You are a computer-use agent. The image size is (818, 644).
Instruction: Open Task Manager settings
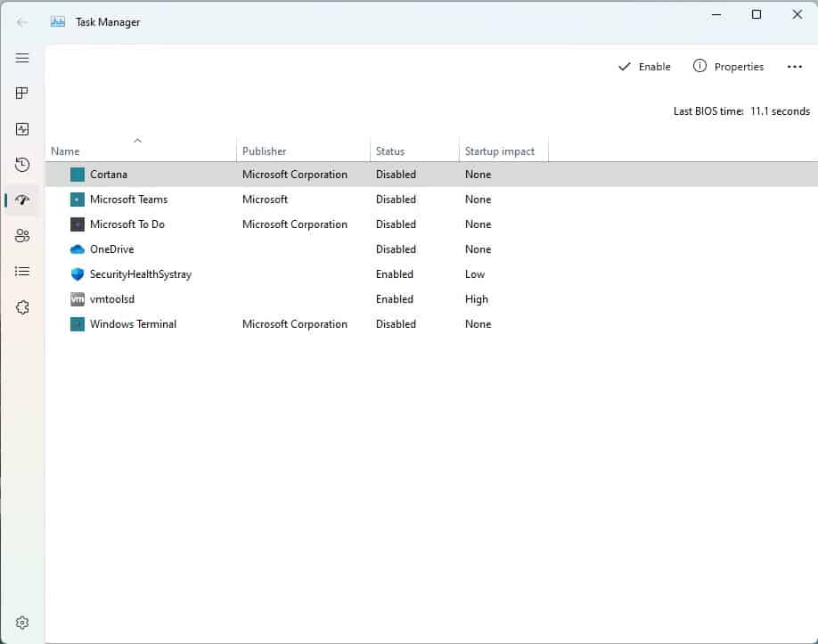21,622
